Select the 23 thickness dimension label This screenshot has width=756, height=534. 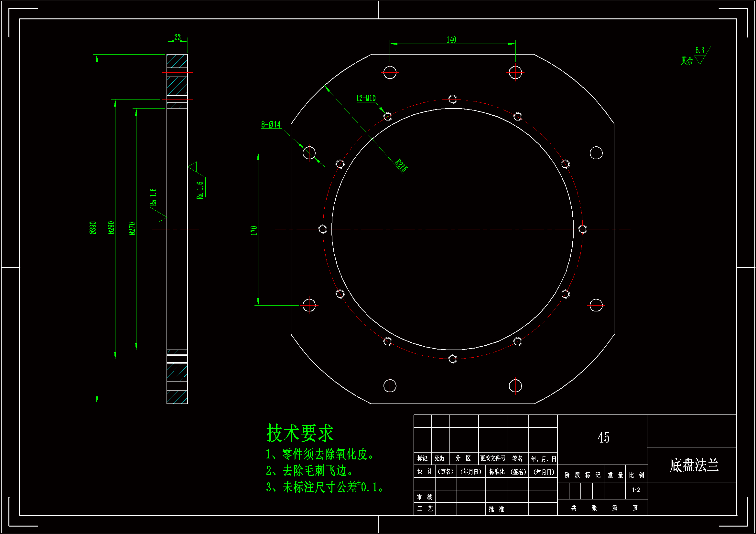177,37
